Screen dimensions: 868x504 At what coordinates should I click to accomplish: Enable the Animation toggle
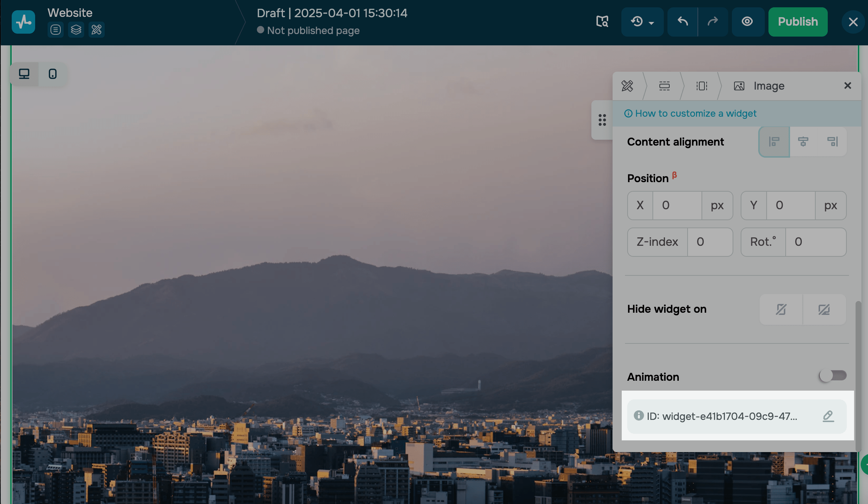833,376
